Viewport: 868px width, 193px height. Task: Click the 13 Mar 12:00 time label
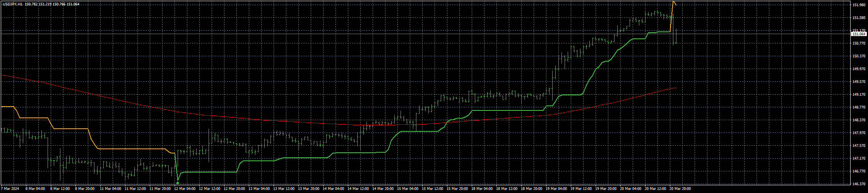(x=284, y=189)
